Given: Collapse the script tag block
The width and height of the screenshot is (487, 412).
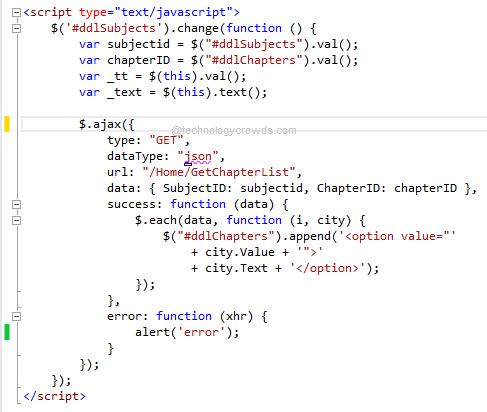Looking at the screenshot, I should tap(16, 13).
